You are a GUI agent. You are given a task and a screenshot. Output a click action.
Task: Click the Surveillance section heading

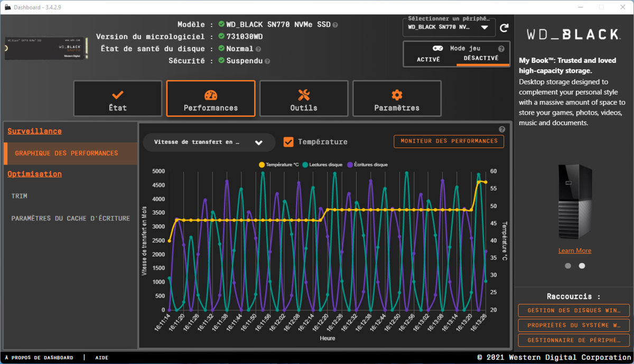(34, 131)
